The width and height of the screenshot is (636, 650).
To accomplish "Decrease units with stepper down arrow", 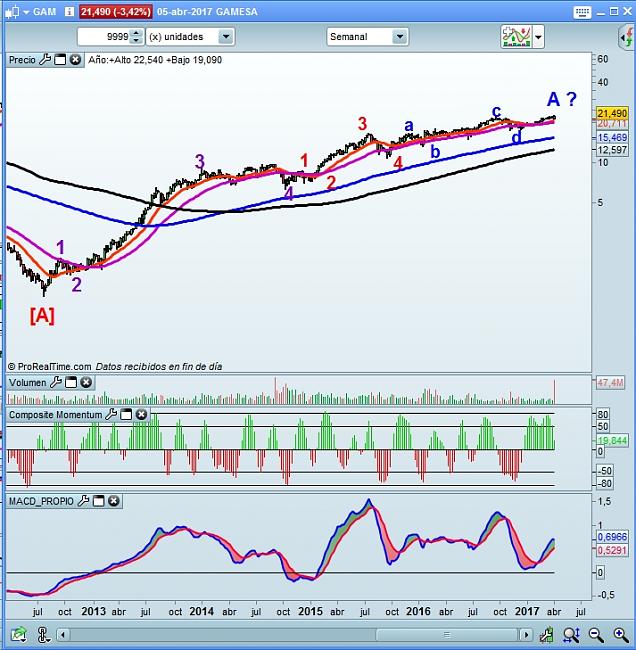I will point(136,41).
